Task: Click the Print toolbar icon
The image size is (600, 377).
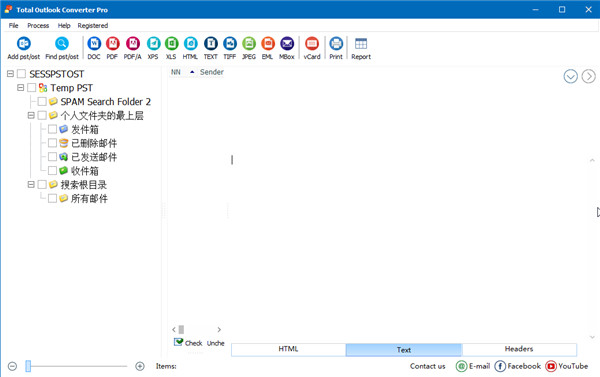Action: click(x=336, y=44)
